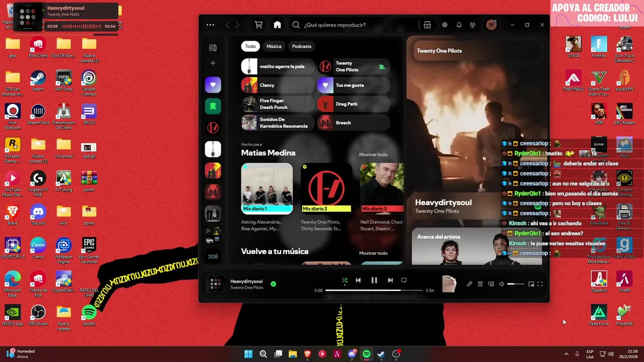Viewport: 644px width, 362px height.
Task: Open Mix diario 3 card
Action: 381,196
